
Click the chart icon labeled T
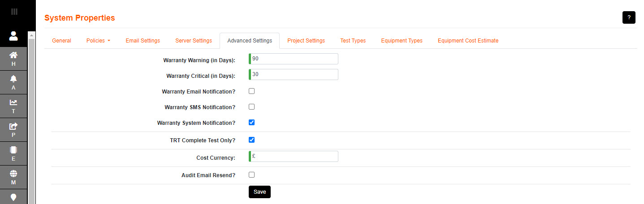(x=13, y=106)
